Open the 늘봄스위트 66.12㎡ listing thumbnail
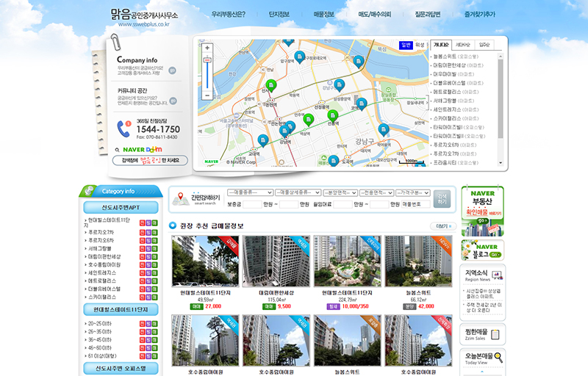Screen dimensions: 588x376 [418, 261]
